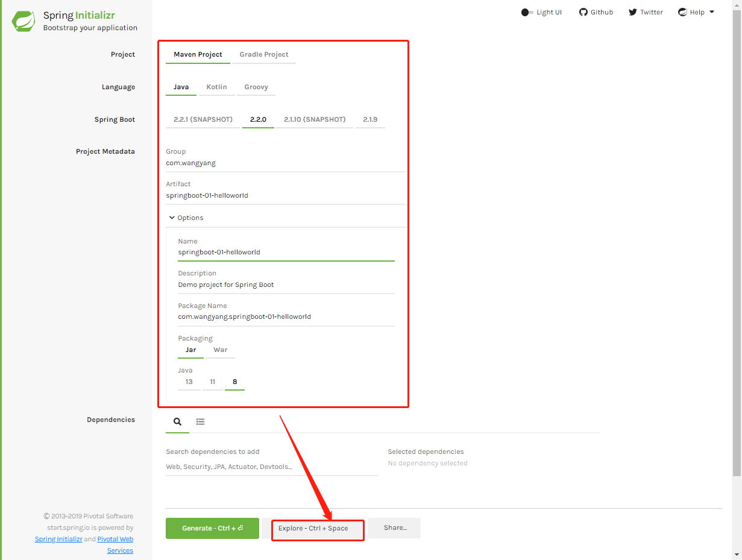Select War packaging

pos(221,350)
